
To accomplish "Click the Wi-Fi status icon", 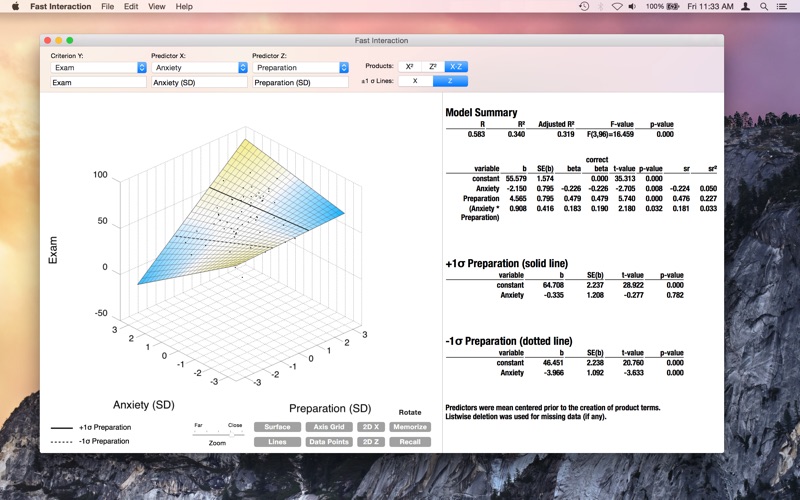I will [617, 7].
